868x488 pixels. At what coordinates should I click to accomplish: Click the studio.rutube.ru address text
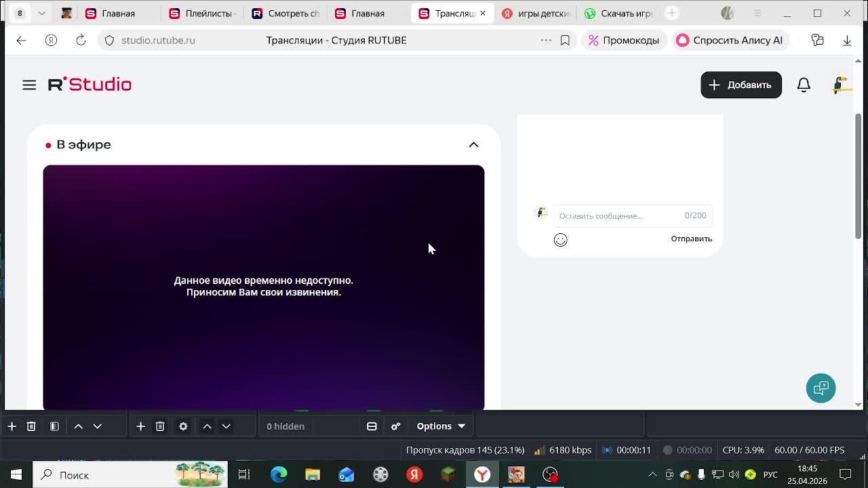pyautogui.click(x=158, y=40)
